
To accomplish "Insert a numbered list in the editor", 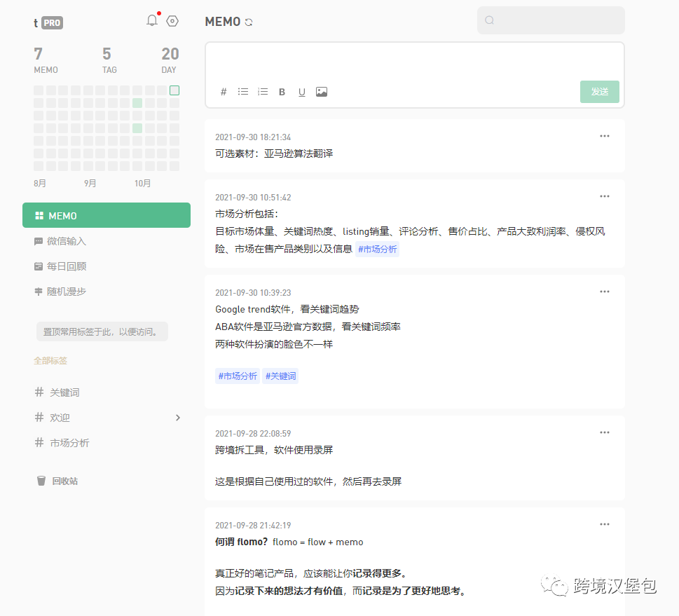I will coord(262,92).
